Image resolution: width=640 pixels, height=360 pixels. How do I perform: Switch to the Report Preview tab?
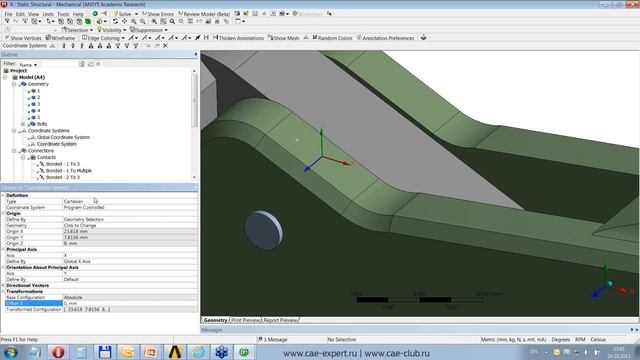point(280,320)
